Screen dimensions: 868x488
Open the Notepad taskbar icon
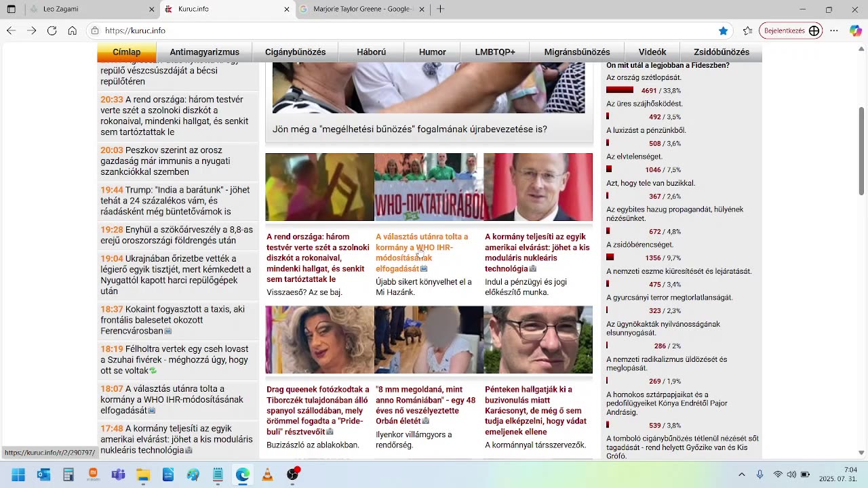(x=218, y=474)
